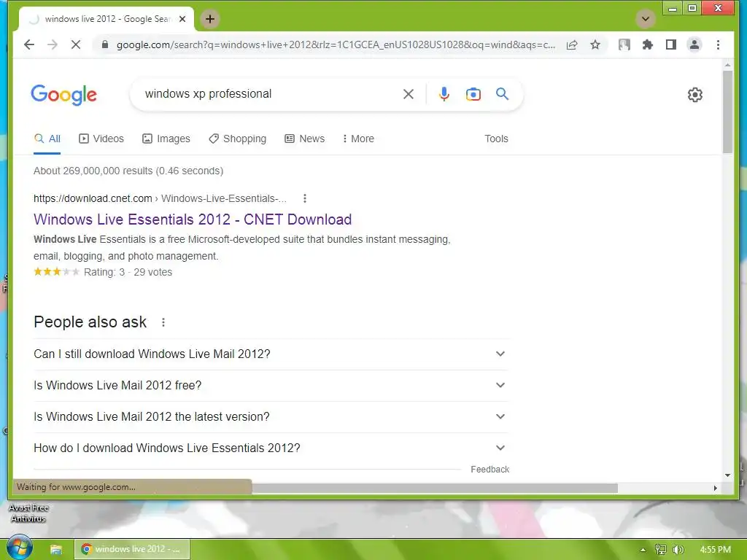The width and height of the screenshot is (747, 560).
Task: Open a new tab
Action: [209, 19]
